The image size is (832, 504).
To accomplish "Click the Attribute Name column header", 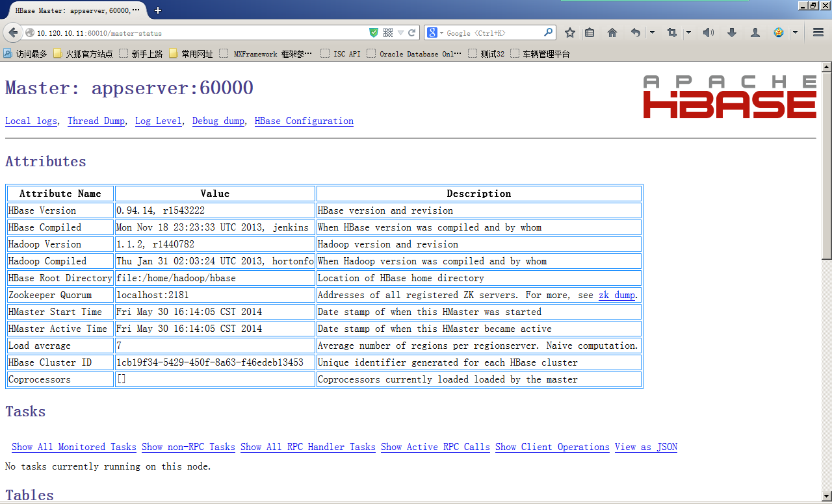I will (60, 194).
